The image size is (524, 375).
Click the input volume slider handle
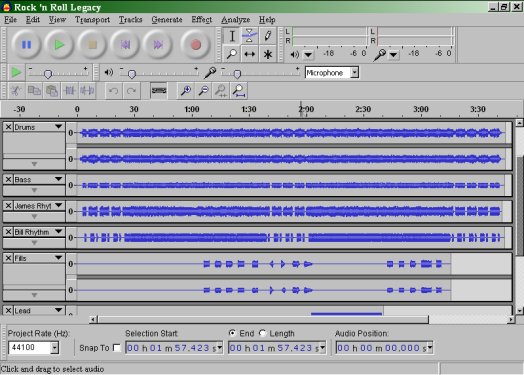pos(237,74)
